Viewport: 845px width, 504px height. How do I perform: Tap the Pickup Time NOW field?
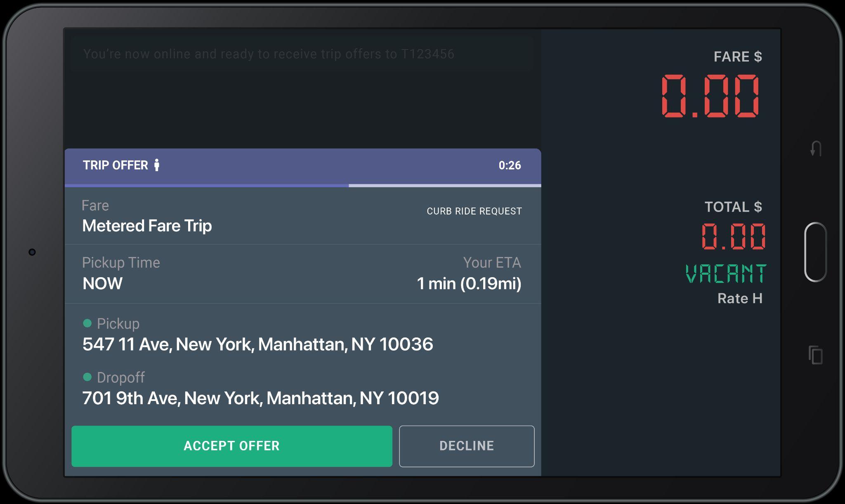[x=103, y=283]
